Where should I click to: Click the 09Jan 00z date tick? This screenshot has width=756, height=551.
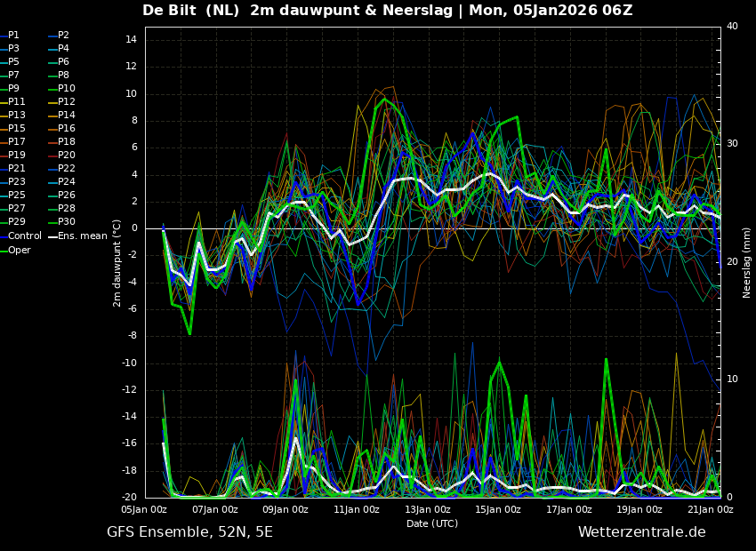pos(286,509)
